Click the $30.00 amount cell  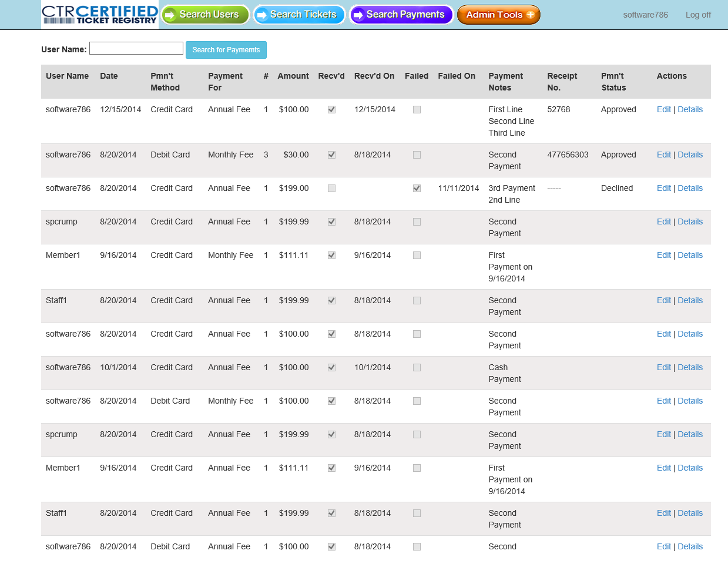(x=296, y=155)
